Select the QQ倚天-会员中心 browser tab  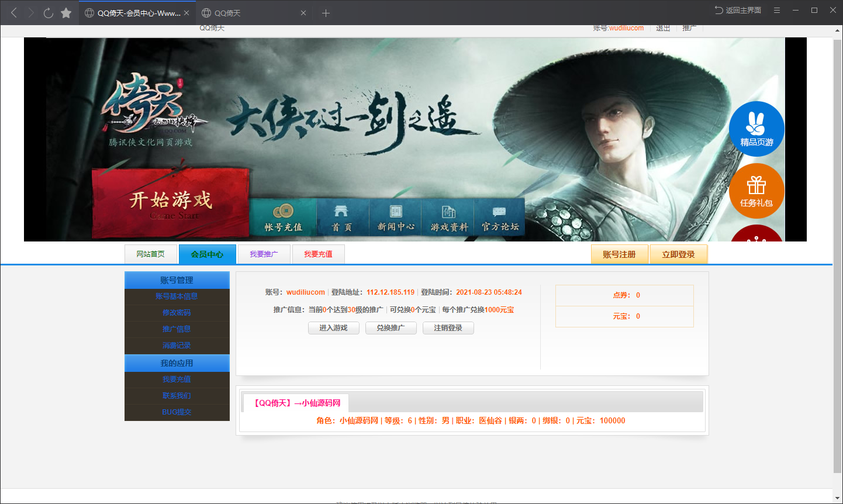(x=137, y=13)
